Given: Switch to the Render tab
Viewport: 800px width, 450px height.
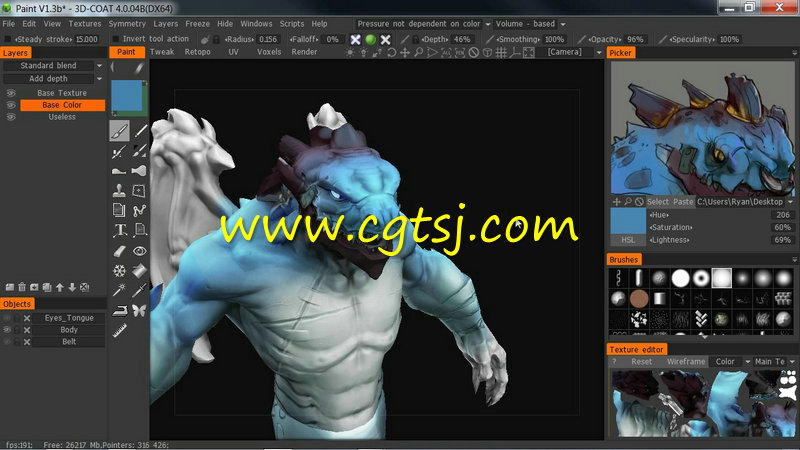Looking at the screenshot, I should (x=304, y=52).
